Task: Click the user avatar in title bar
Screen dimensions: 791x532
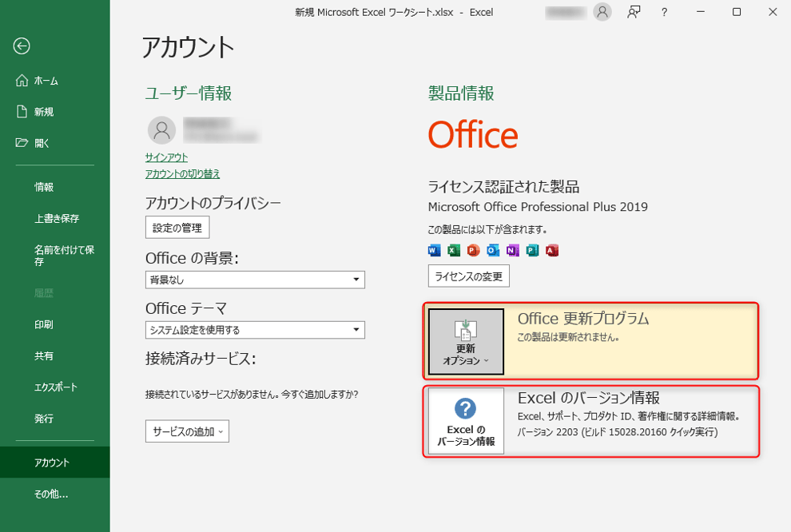Action: 602,12
